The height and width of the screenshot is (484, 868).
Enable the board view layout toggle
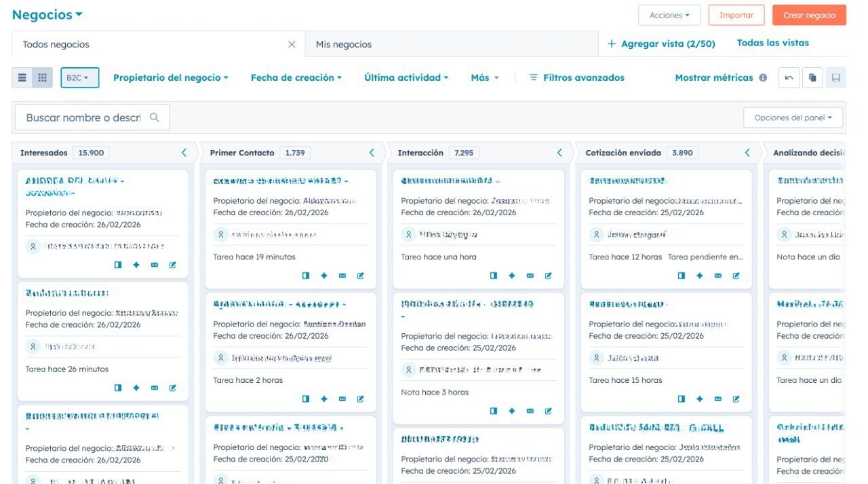pos(41,77)
